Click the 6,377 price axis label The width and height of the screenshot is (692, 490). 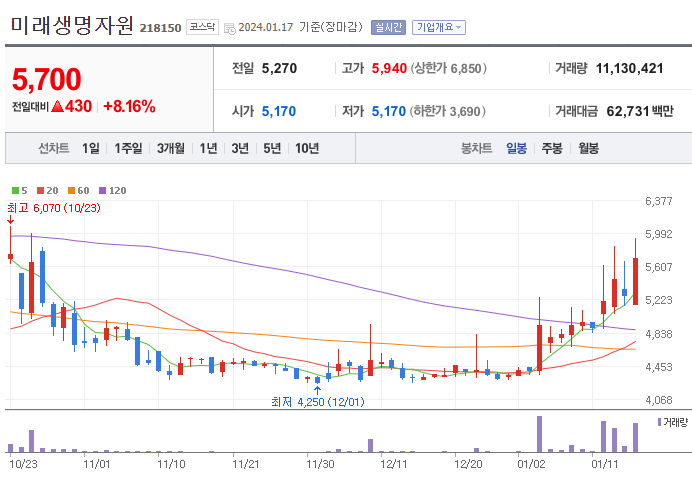pos(658,201)
